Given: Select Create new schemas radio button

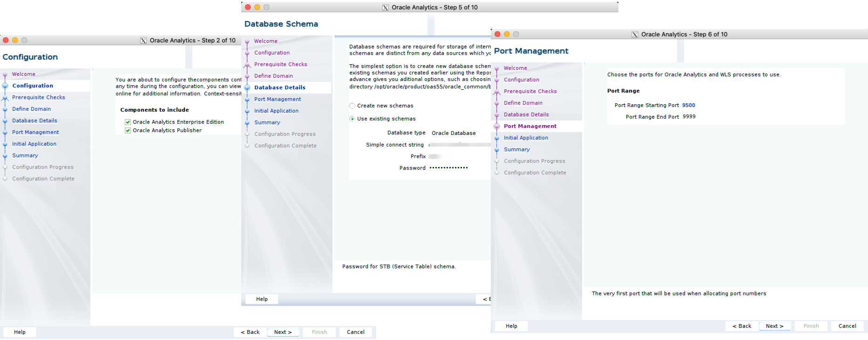Looking at the screenshot, I should (x=353, y=106).
